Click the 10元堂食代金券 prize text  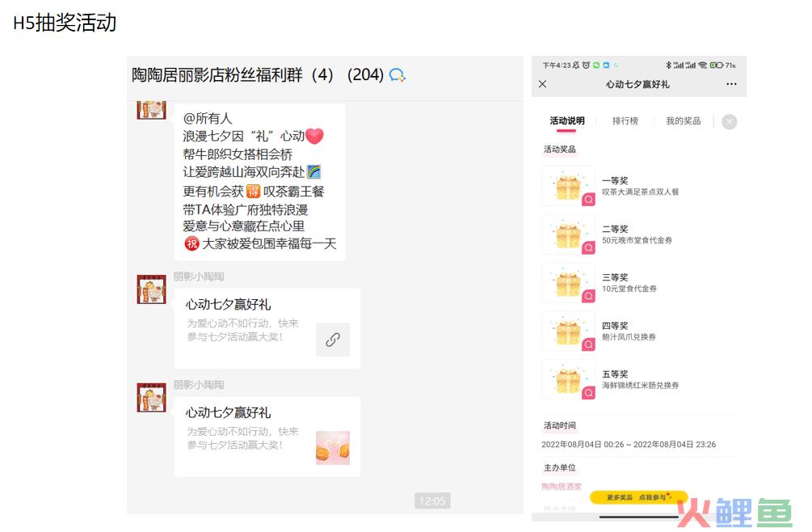pyautogui.click(x=629, y=289)
